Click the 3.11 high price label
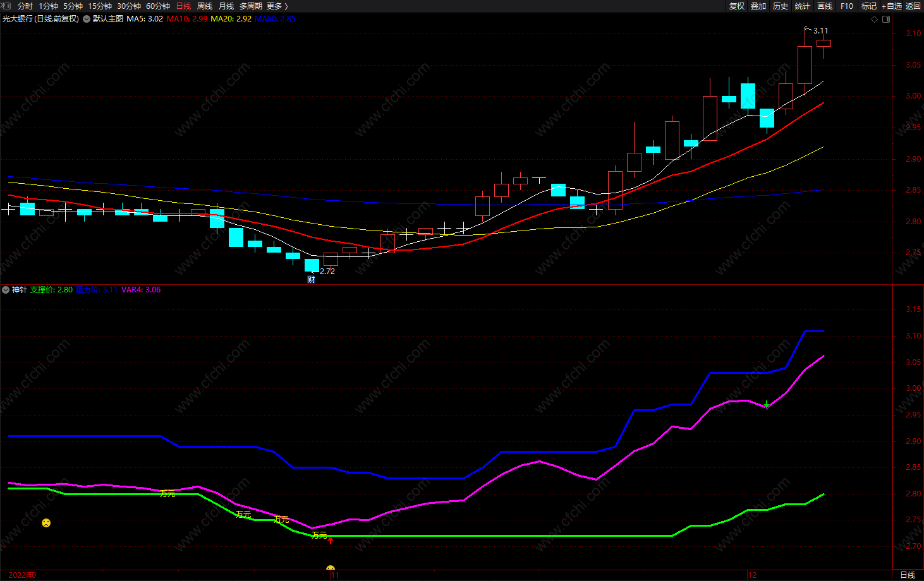The height and width of the screenshot is (581, 924). 820,30
